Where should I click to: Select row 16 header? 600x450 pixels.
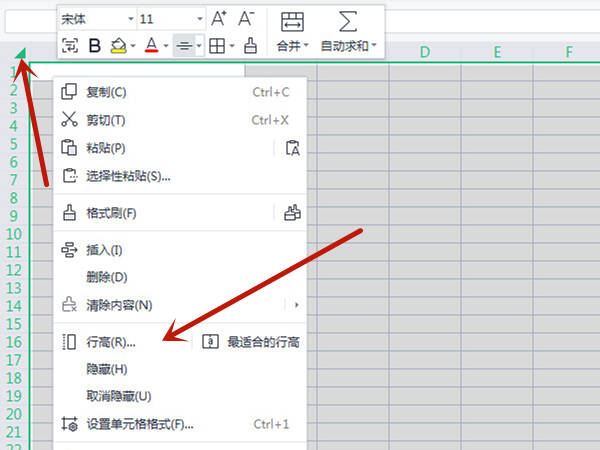[14, 342]
